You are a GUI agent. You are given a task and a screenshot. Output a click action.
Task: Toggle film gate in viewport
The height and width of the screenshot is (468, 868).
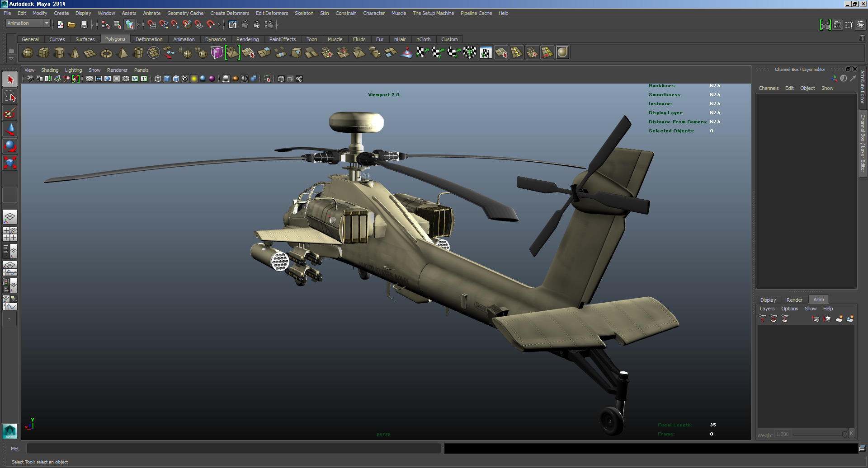coord(99,79)
